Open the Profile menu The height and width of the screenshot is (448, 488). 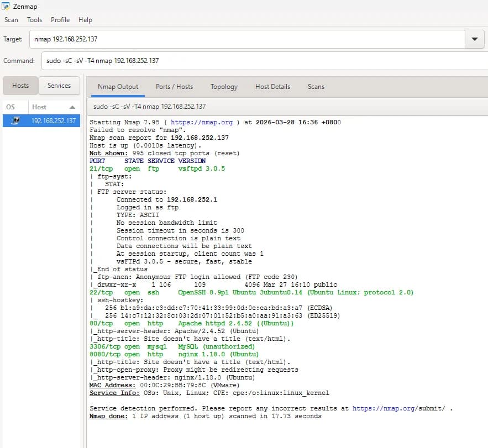click(x=60, y=20)
